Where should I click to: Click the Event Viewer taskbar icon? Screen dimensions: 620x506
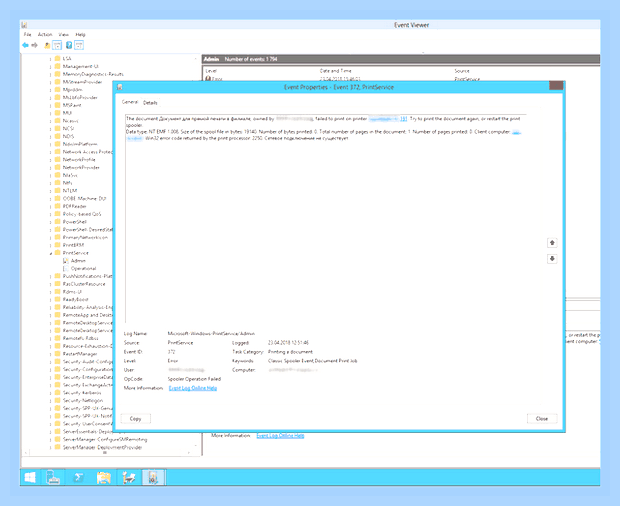(153, 478)
